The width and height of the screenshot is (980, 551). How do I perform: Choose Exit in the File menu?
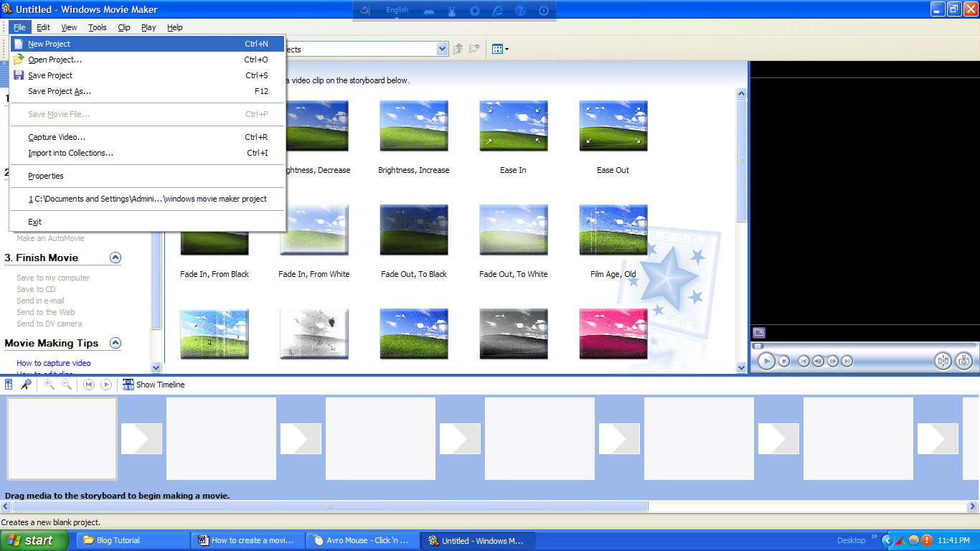tap(148, 222)
